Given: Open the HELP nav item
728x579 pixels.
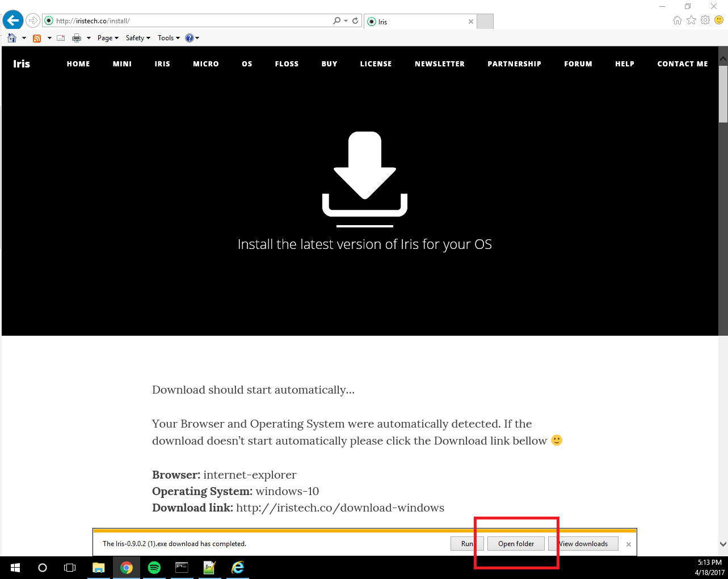Looking at the screenshot, I should (x=625, y=64).
